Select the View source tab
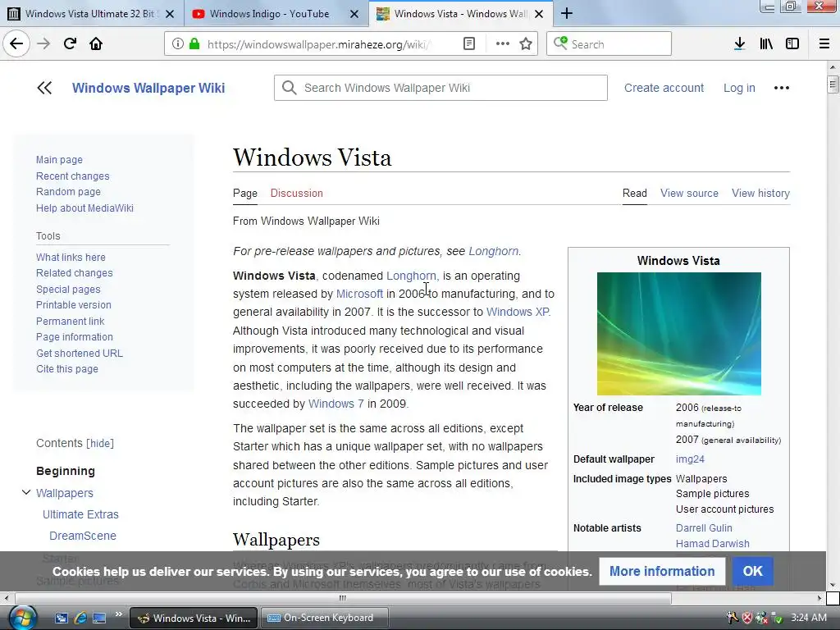840x630 pixels. 689,193
